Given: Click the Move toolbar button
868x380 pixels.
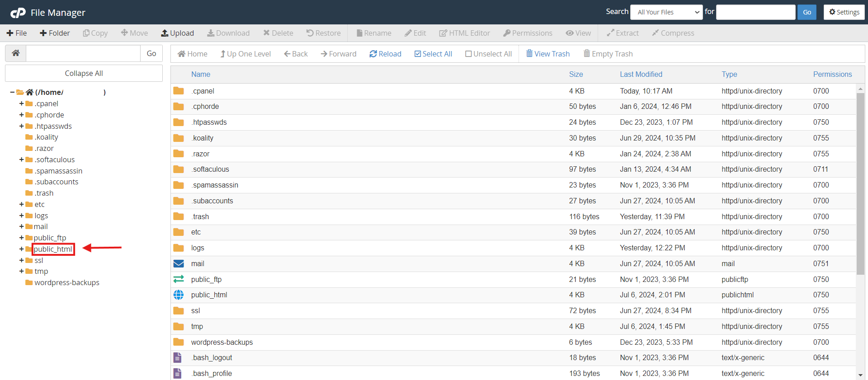Looking at the screenshot, I should (x=134, y=33).
